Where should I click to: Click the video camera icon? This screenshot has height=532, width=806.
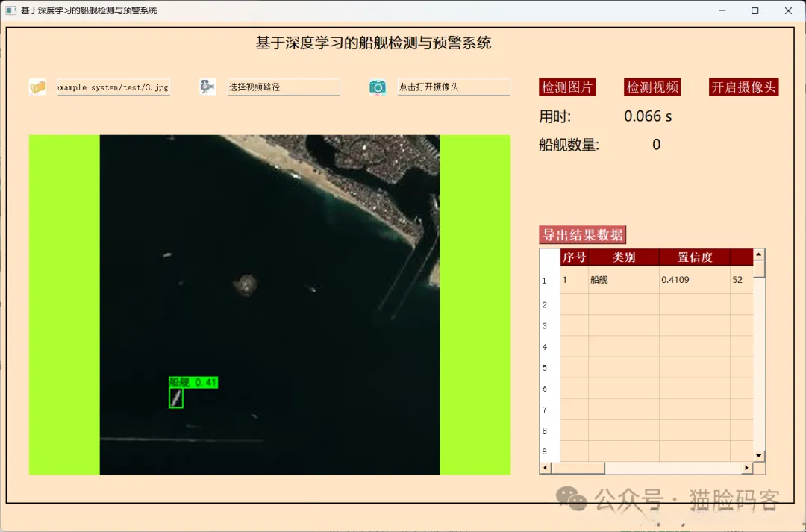click(x=207, y=87)
